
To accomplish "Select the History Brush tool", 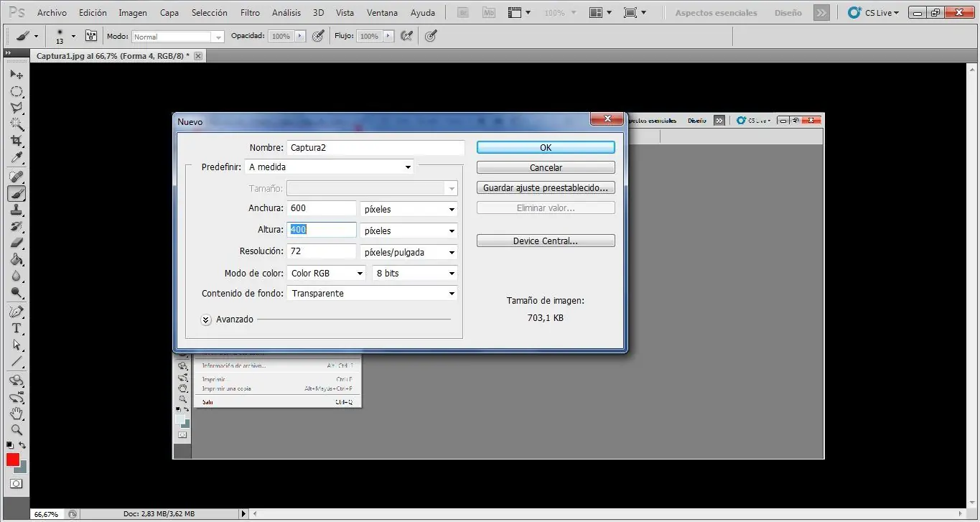I will 16,226.
